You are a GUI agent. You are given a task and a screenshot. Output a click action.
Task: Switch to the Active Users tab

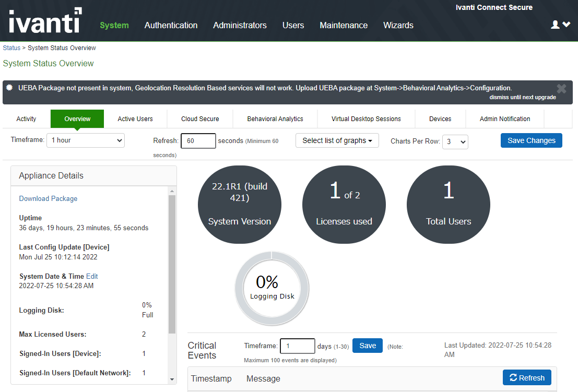tap(135, 119)
